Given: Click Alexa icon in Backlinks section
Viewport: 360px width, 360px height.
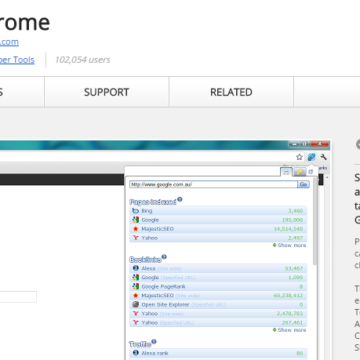Looking at the screenshot, I should tap(135, 268).
